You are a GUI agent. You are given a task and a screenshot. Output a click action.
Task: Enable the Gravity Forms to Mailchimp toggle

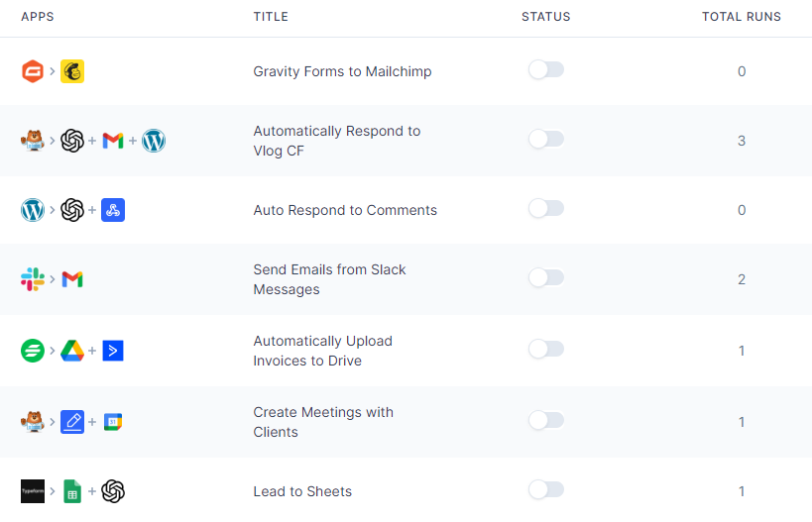click(x=546, y=70)
